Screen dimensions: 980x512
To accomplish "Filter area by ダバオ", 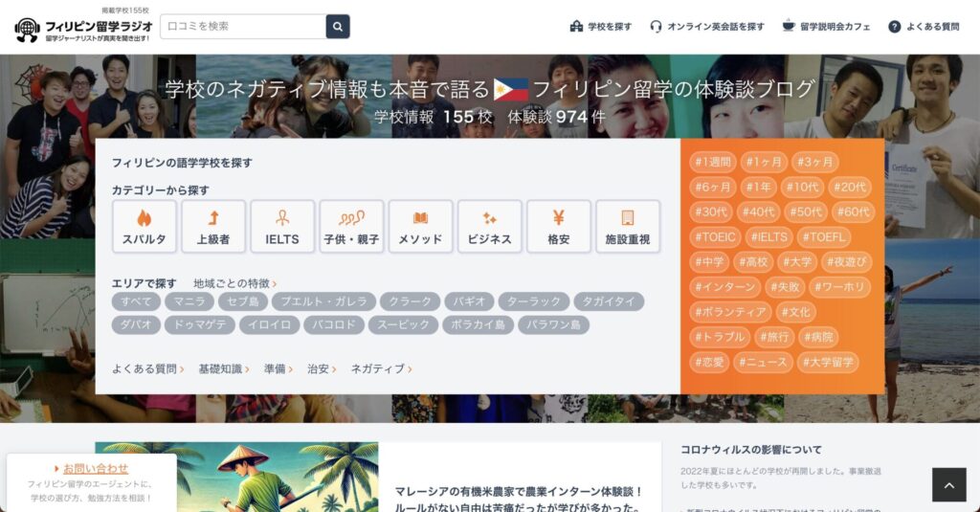I will [x=136, y=324].
